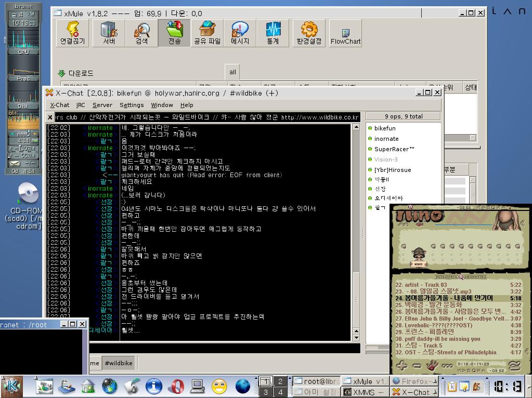Click the xMule disconnect (연결끊기) button
Screen dimensions: 532x398
pos(72,33)
